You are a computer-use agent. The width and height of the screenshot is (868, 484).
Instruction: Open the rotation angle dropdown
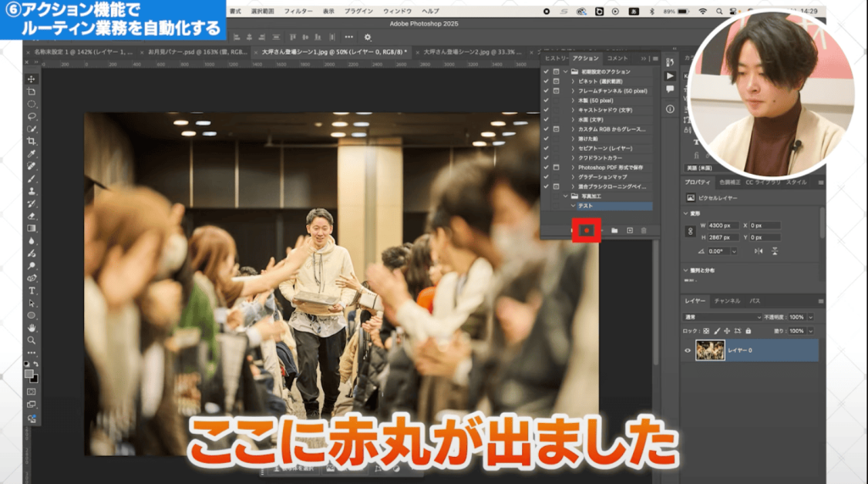(734, 251)
